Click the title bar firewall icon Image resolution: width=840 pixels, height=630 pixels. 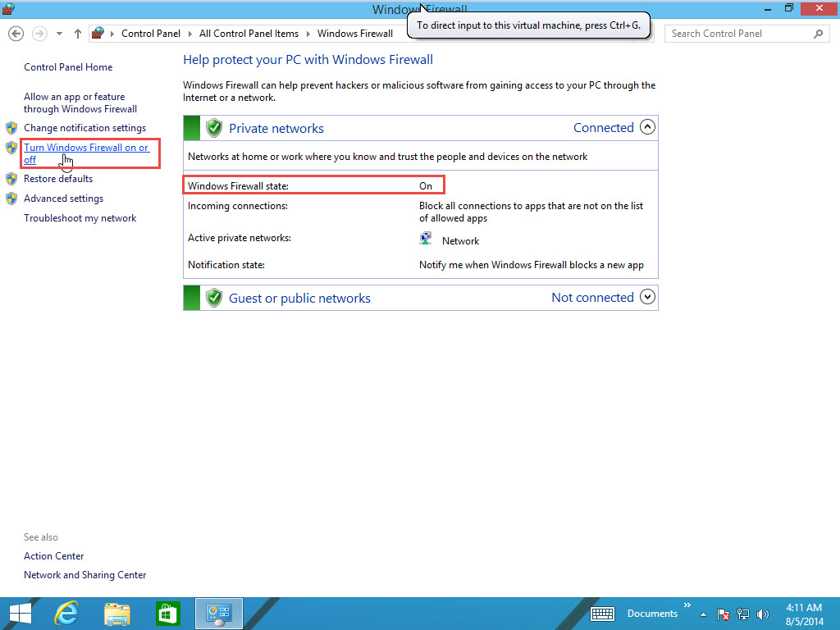(8, 9)
